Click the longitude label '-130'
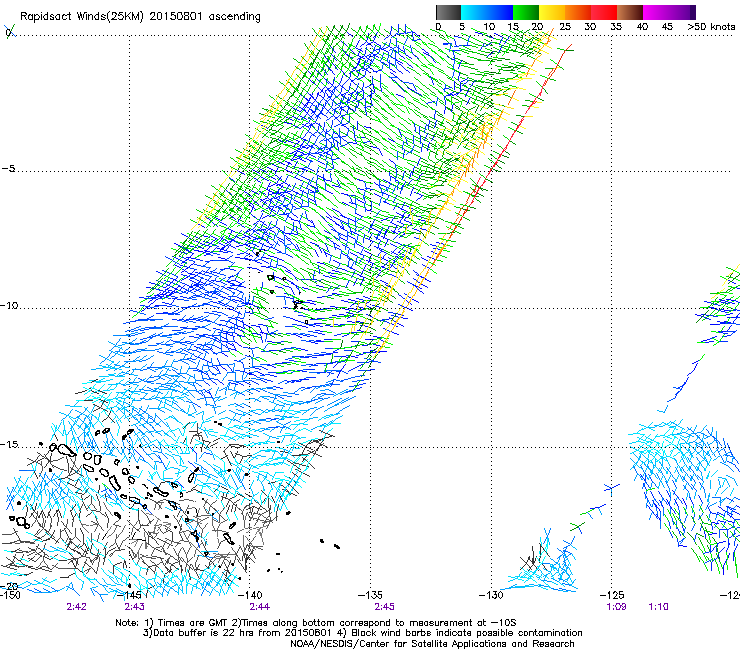The width and height of the screenshot is (740, 650). click(491, 594)
